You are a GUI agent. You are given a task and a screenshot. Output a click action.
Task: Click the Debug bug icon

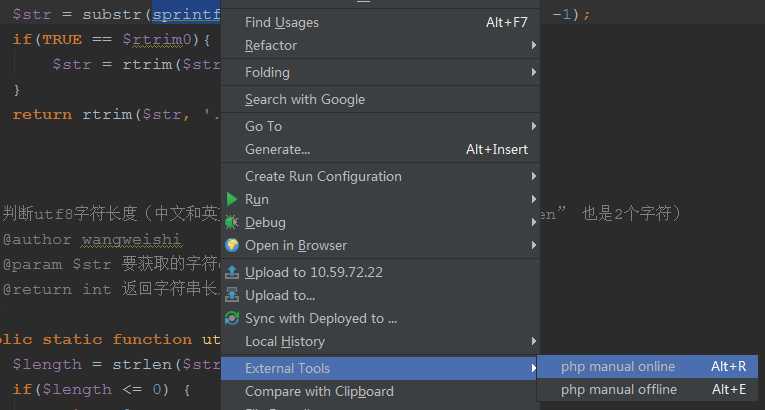tap(232, 222)
